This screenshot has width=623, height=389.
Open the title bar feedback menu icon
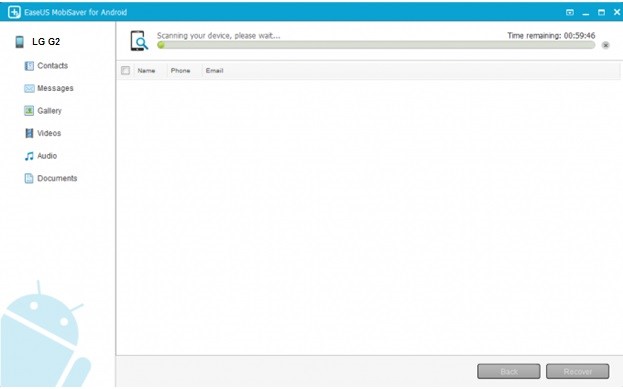coord(570,12)
